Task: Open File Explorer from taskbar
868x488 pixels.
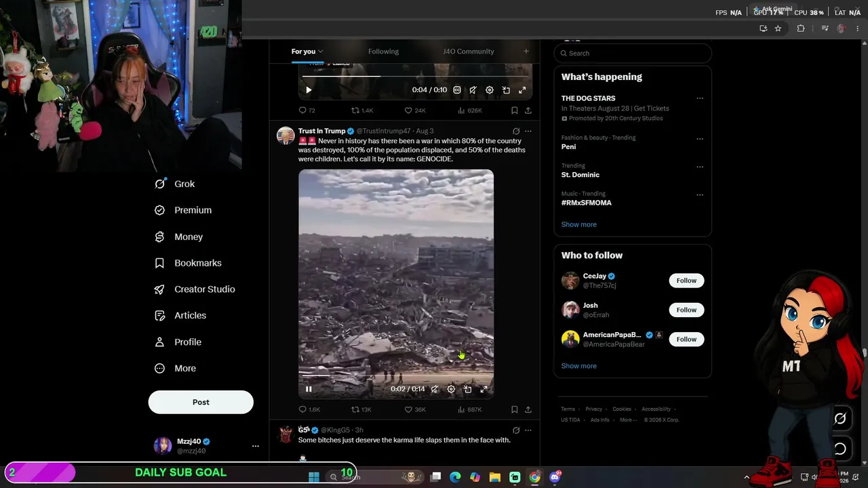Action: click(495, 477)
